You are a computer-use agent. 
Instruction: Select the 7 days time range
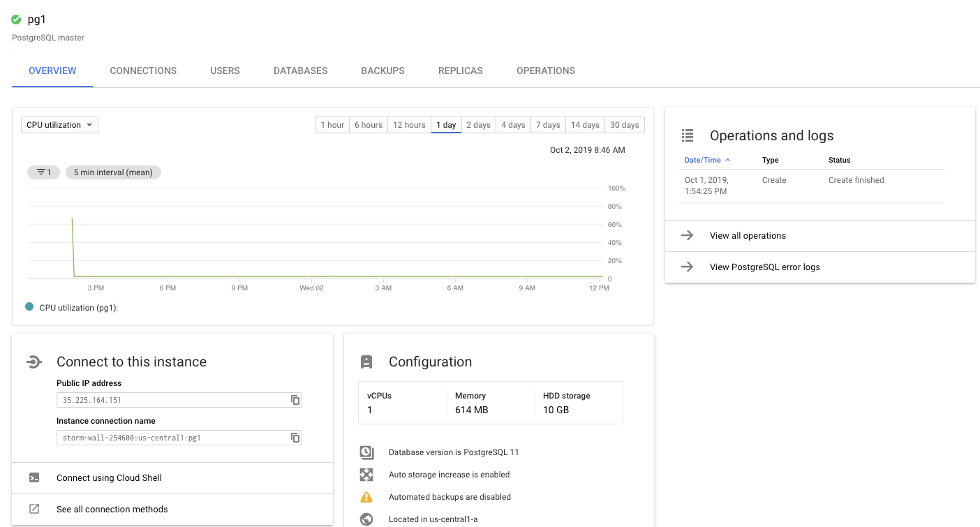pos(548,125)
